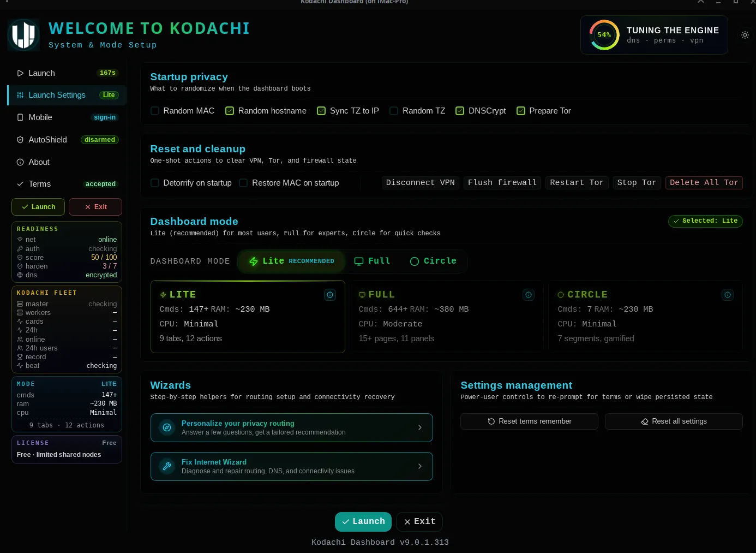The width and height of the screenshot is (756, 553).
Task: Select the Circle dashboard mode tab
Action: click(433, 261)
